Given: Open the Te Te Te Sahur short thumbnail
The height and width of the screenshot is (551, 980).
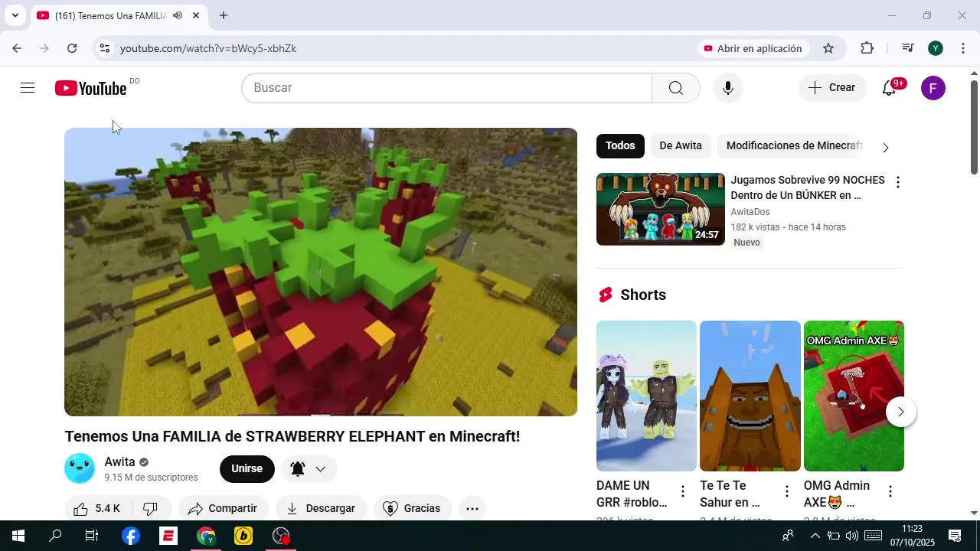Looking at the screenshot, I should tap(750, 396).
